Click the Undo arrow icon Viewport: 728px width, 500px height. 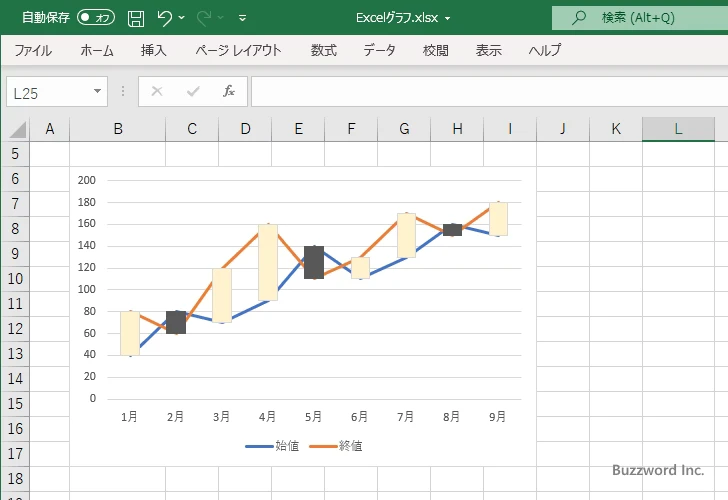click(164, 18)
